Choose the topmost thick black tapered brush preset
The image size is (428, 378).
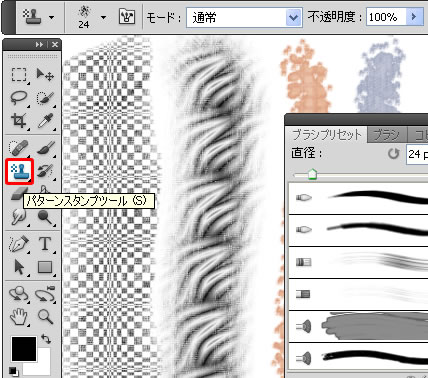pyautogui.click(x=358, y=198)
